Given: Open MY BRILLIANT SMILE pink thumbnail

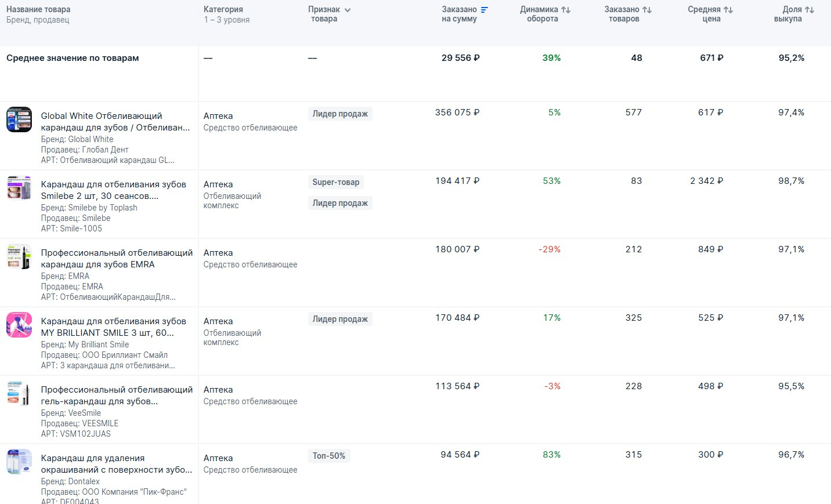Looking at the screenshot, I should 19,325.
